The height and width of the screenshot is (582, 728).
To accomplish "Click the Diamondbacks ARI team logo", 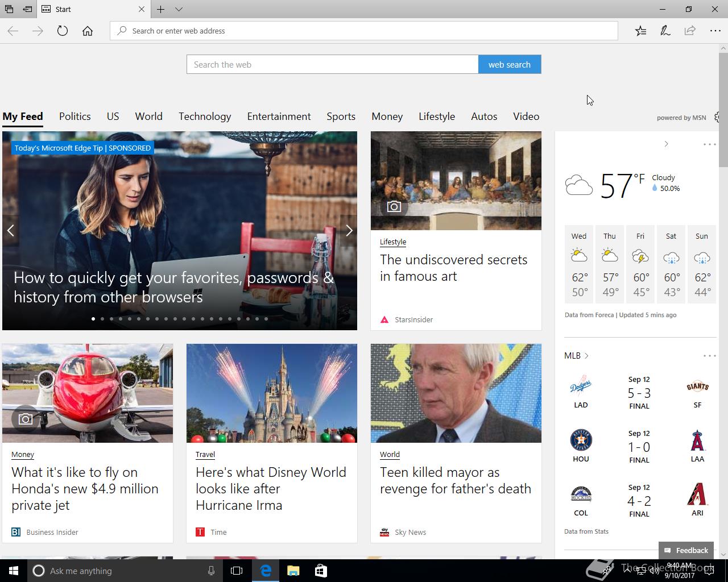I will [x=697, y=494].
